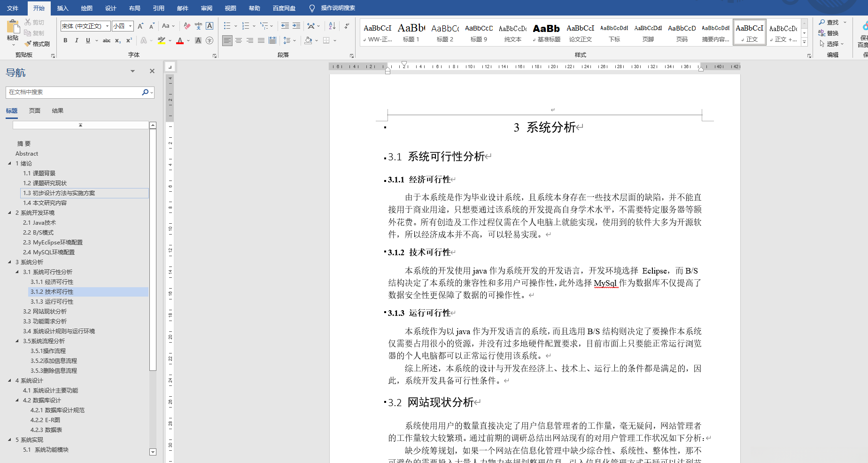Screen dimensions: 868x463
Task: Click the sort (排序) A-Z icon
Action: pyautogui.click(x=332, y=26)
